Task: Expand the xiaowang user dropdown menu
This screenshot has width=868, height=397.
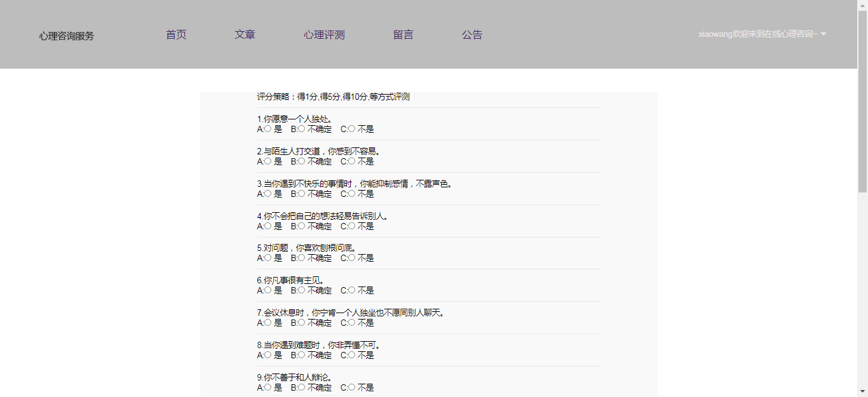Action: [x=757, y=34]
